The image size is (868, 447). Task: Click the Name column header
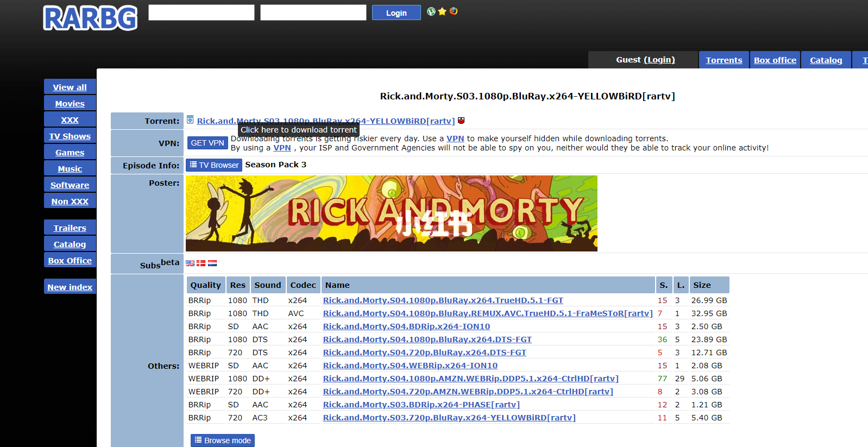488,285
